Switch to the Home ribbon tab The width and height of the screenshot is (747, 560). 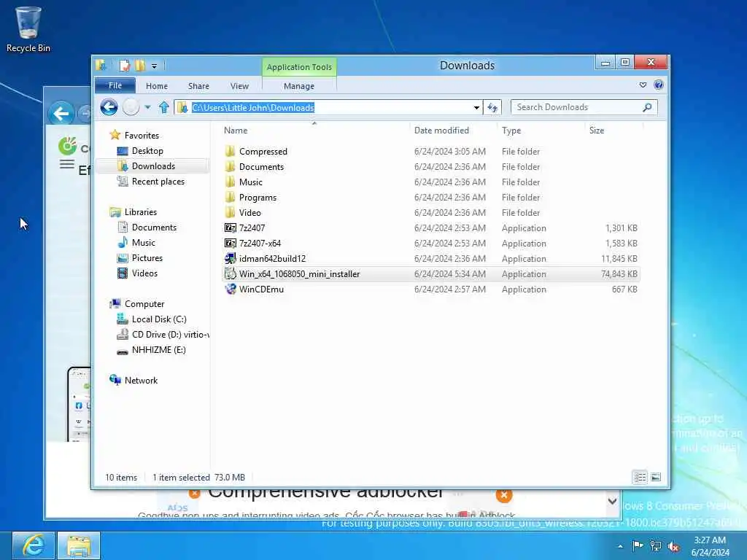point(157,86)
